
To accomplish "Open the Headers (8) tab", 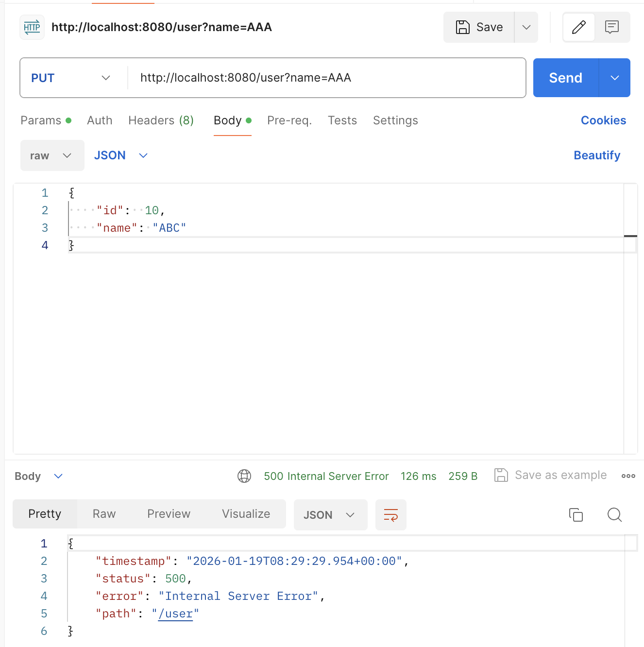I will coord(161,120).
